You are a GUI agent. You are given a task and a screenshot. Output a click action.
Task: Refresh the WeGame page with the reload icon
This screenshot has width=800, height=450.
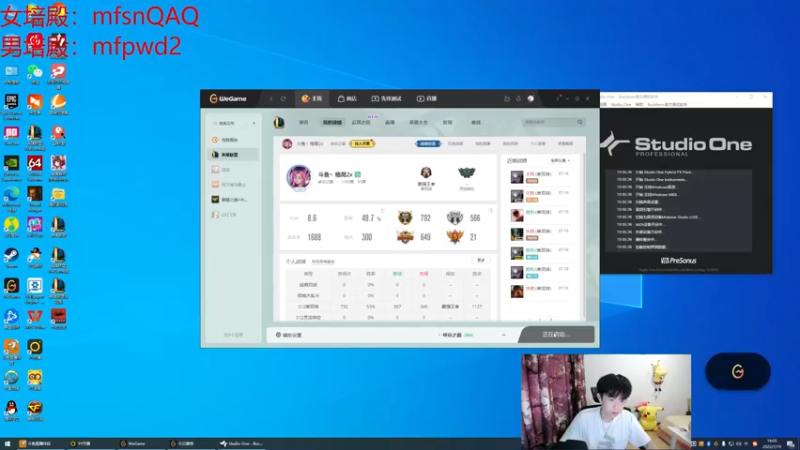click(283, 98)
